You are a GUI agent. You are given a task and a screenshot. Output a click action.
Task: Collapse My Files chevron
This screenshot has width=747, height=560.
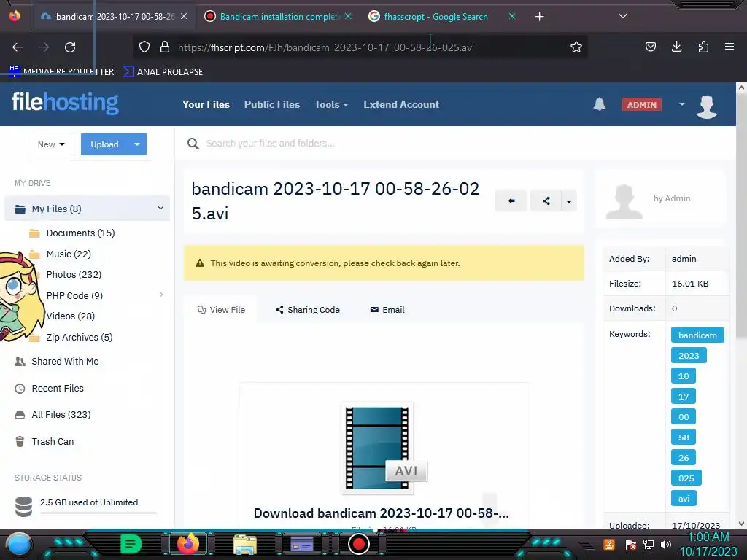click(160, 208)
